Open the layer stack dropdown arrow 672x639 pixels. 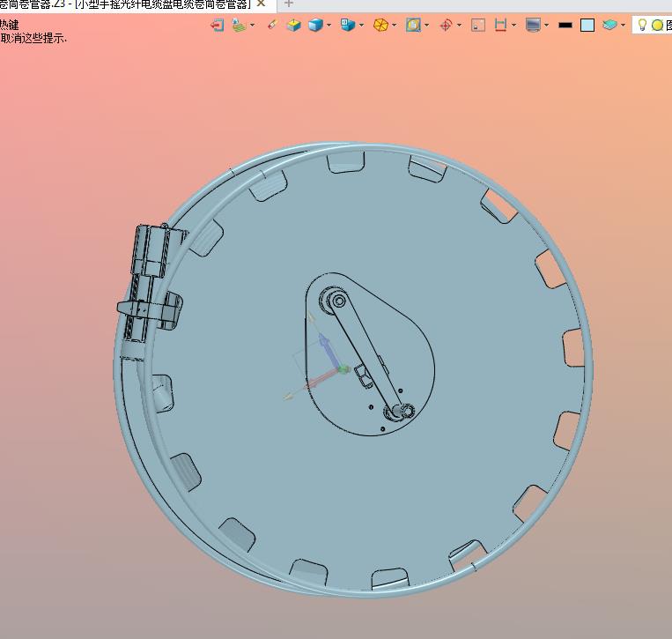click(x=624, y=26)
